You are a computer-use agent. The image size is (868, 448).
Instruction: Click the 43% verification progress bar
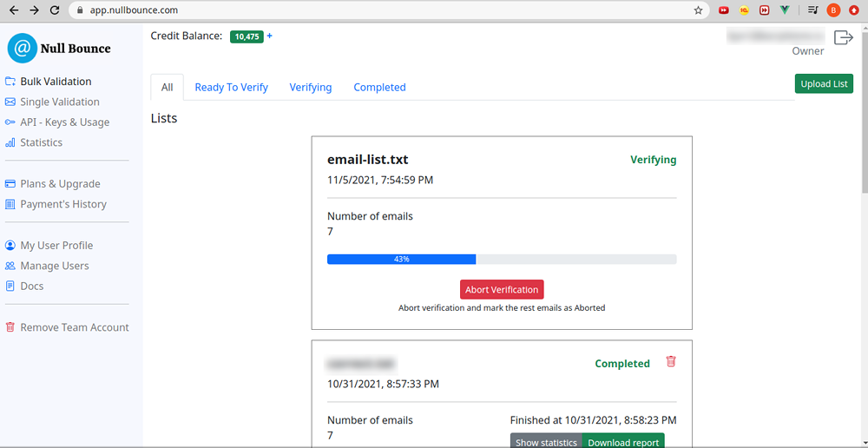(x=502, y=260)
